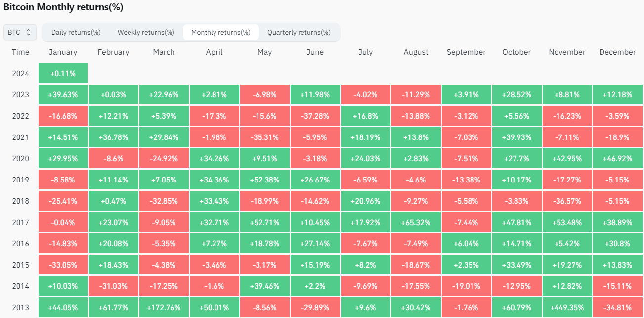
Task: Click the 2022 April cell -17.3%
Action: (214, 116)
